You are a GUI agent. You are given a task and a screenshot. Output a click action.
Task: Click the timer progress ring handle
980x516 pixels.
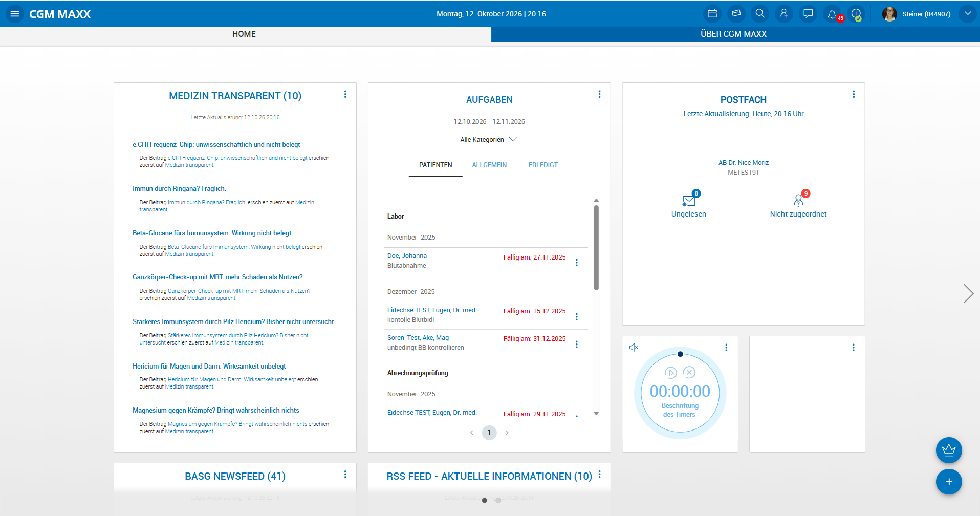click(x=680, y=354)
